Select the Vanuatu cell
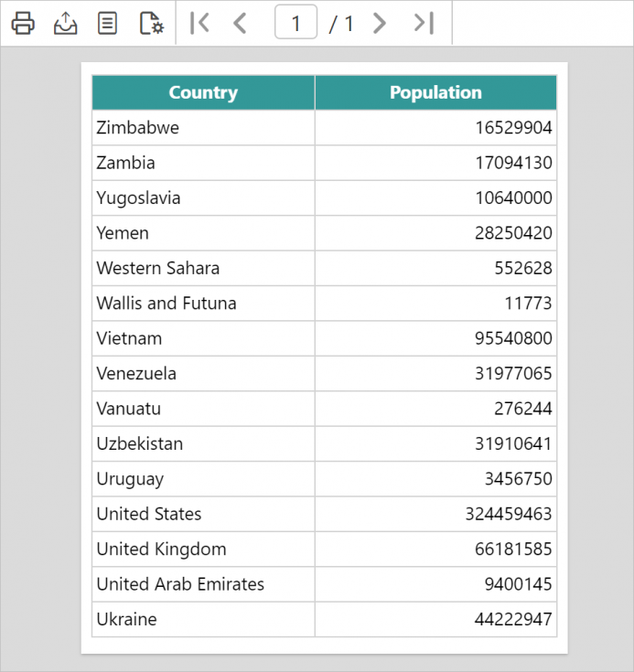Viewport: 634px width, 672px height. pyautogui.click(x=203, y=409)
